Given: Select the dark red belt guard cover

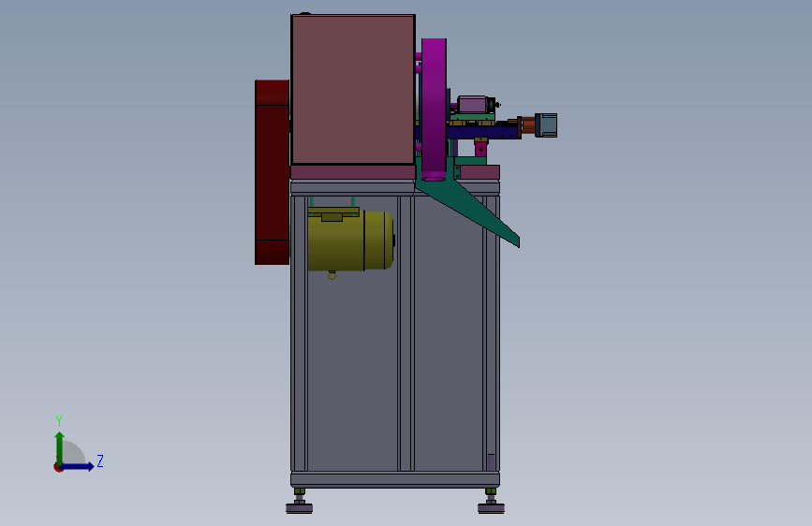Looking at the screenshot, I should tap(272, 172).
